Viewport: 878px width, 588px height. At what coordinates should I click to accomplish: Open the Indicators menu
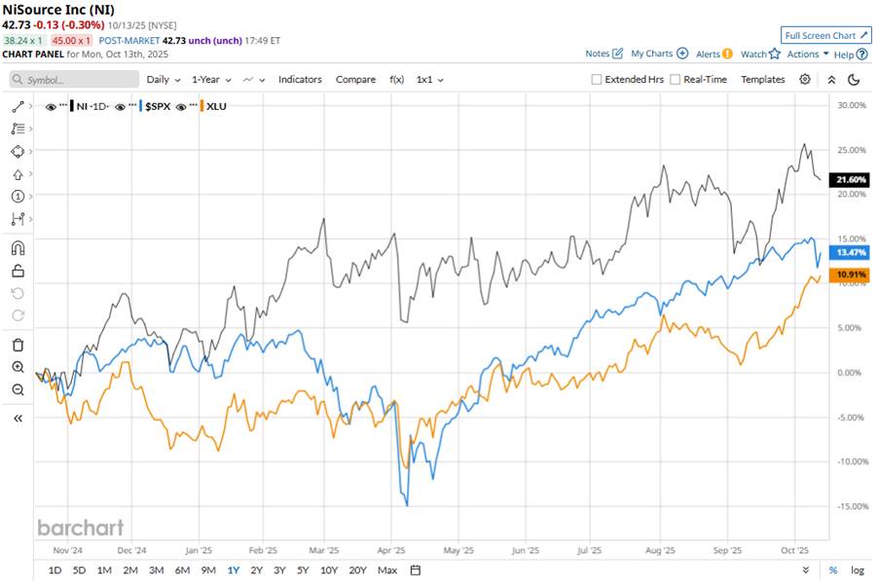click(300, 80)
